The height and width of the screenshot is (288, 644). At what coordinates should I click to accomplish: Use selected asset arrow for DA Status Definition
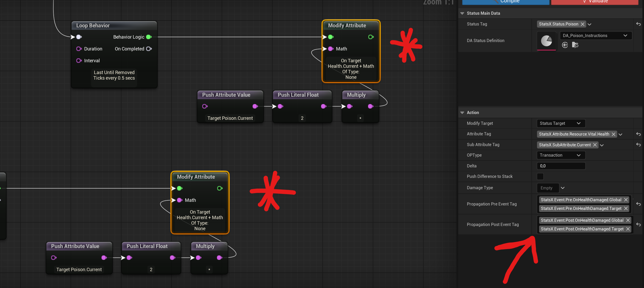[x=565, y=45]
